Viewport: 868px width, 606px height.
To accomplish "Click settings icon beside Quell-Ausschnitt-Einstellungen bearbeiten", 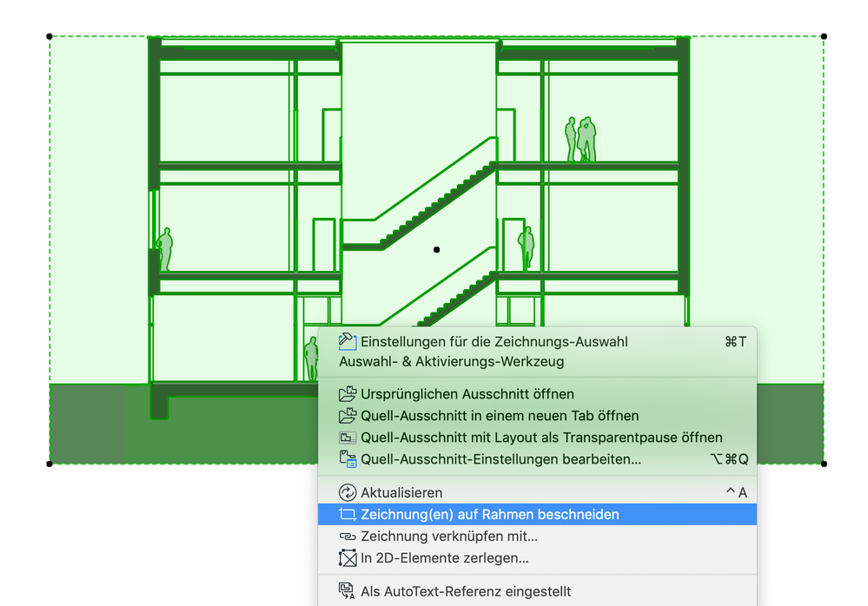I will (347, 459).
